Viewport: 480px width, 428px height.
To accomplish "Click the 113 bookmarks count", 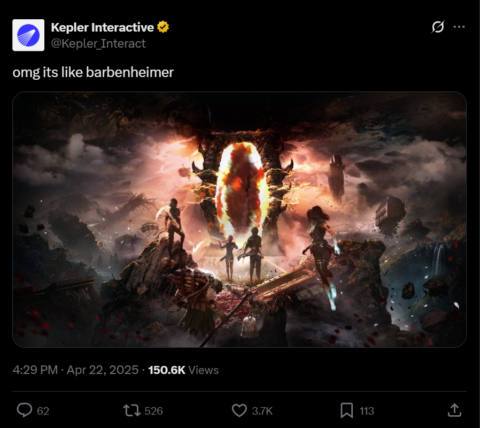I will click(x=367, y=411).
